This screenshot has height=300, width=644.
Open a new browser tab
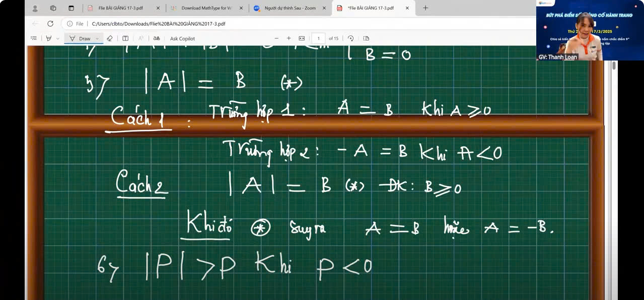point(425,8)
